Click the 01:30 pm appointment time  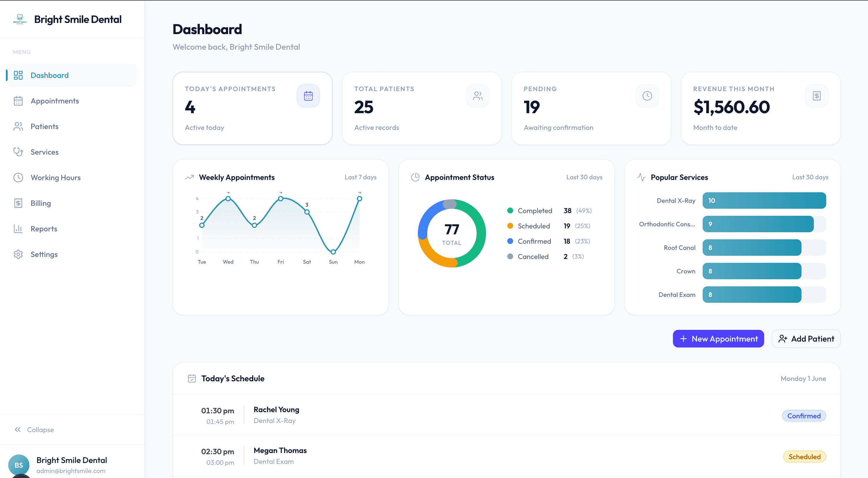(218, 410)
